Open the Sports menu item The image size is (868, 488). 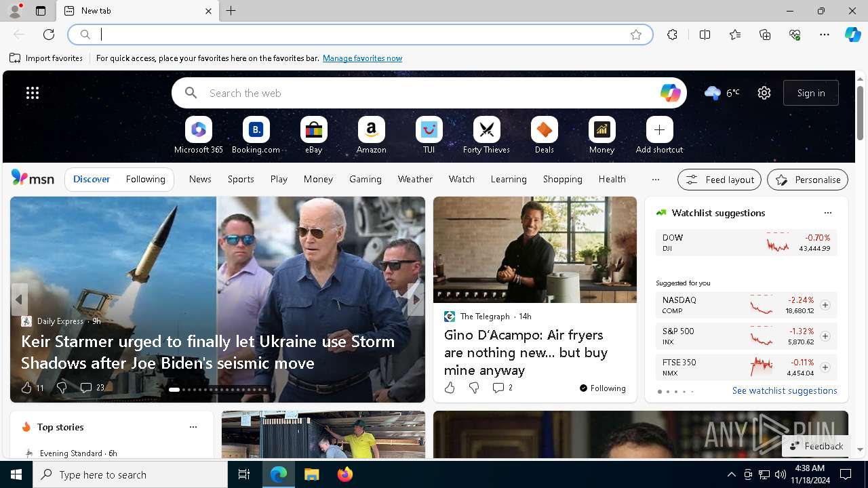pyautogui.click(x=241, y=180)
